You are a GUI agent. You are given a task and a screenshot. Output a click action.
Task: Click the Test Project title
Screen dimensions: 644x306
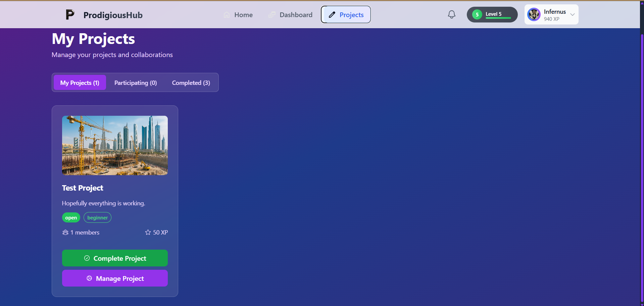[83, 188]
